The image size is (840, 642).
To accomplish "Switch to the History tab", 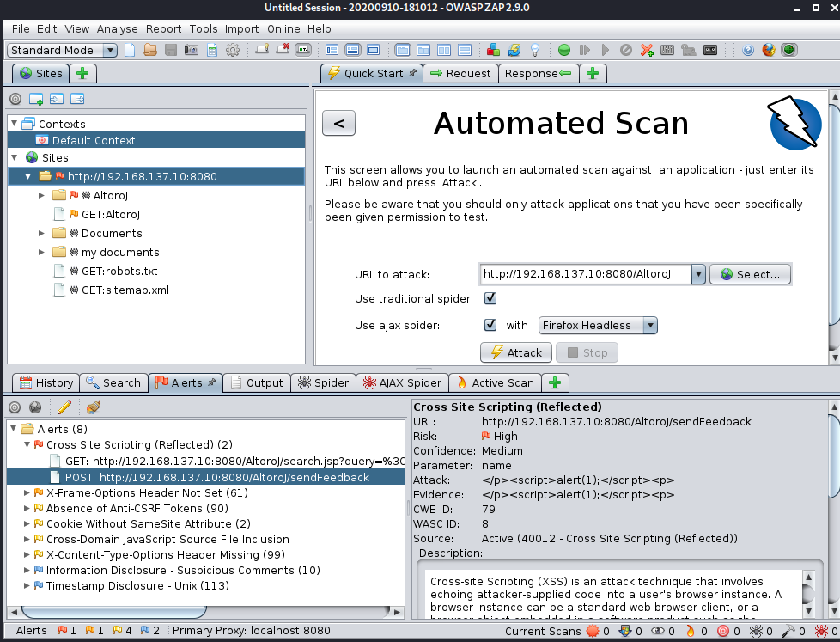I will coord(46,382).
